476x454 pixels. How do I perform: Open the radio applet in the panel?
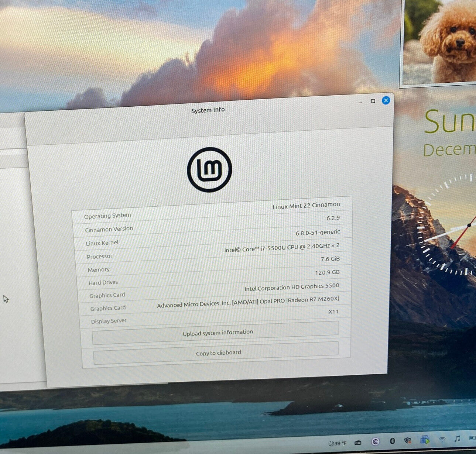coord(358,443)
